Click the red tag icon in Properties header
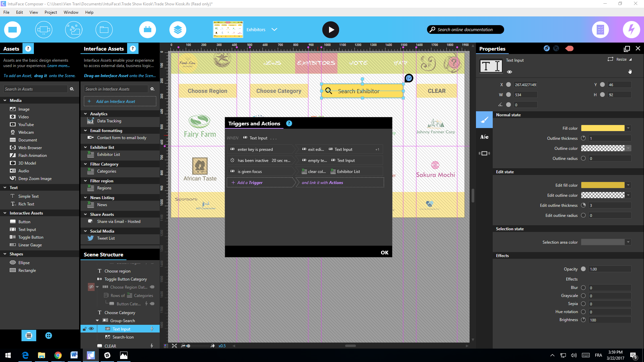This screenshot has height=362, width=644. point(569,49)
